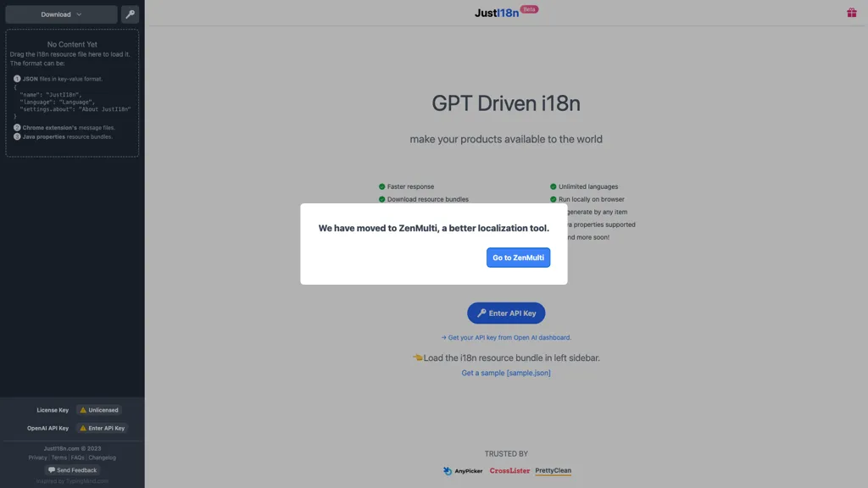Open the gift icon at top right
The height and width of the screenshot is (488, 868).
tap(851, 12)
